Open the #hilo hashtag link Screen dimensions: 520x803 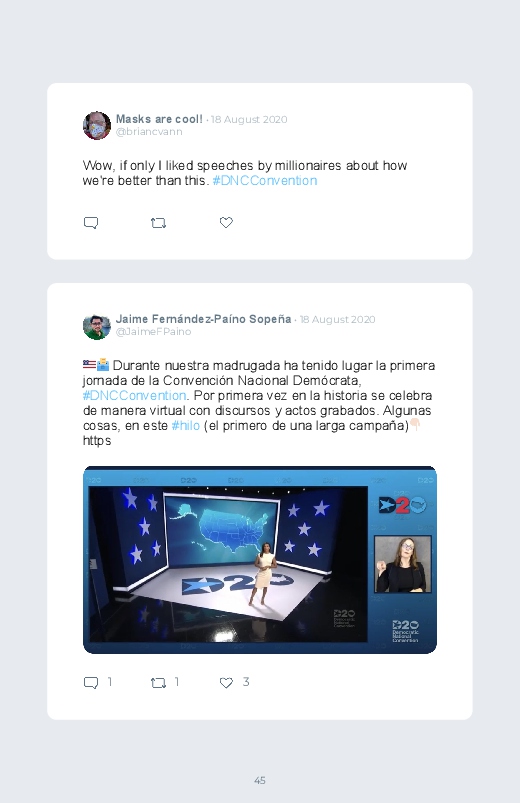(185, 426)
